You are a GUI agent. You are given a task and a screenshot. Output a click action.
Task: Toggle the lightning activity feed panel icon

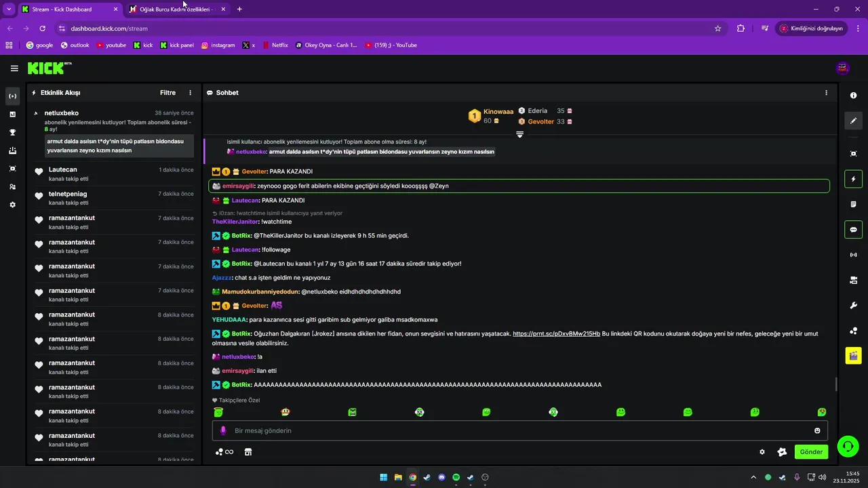point(853,179)
